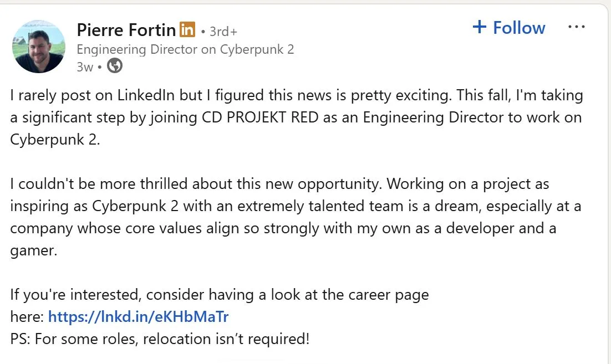Click the 'here:' text before the link
Image resolution: width=611 pixels, height=364 pixels.
(x=27, y=317)
